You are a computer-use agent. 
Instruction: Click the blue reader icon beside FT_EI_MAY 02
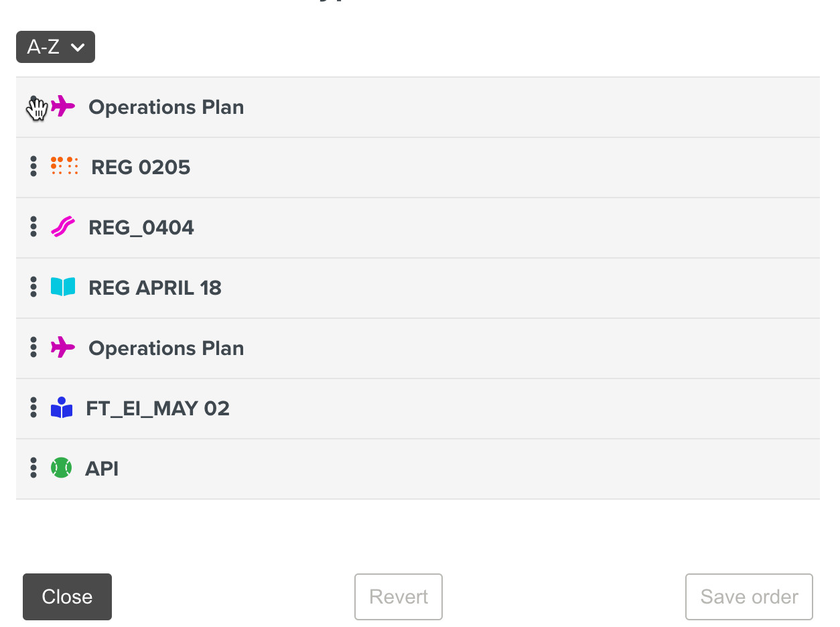(62, 408)
